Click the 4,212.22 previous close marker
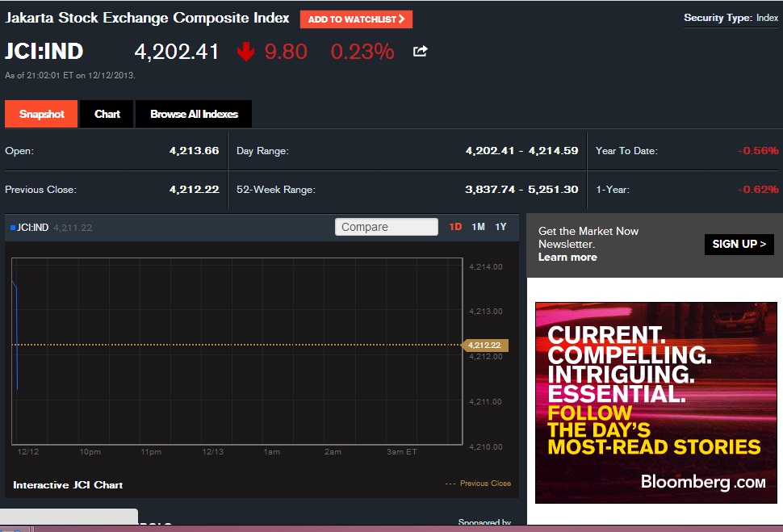 [x=485, y=346]
